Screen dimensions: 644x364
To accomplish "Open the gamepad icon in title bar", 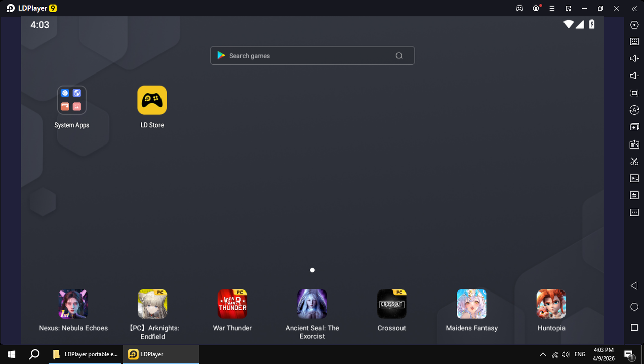I will [x=520, y=8].
